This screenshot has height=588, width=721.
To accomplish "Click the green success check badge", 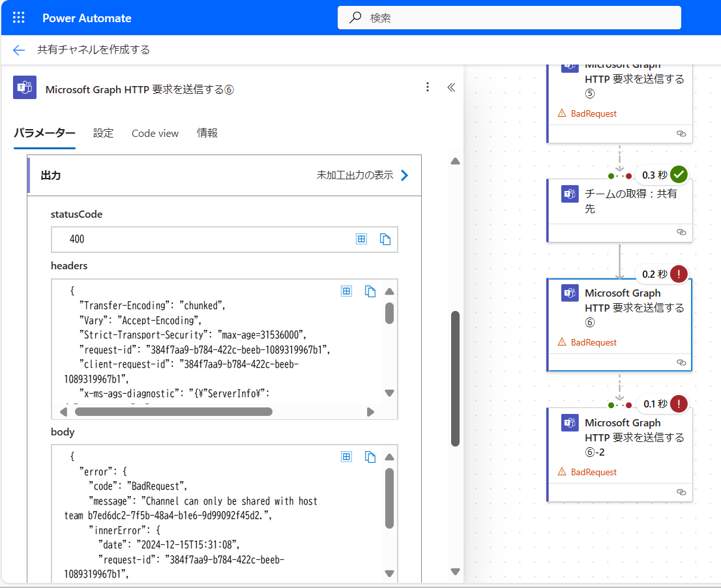I will (x=679, y=175).
